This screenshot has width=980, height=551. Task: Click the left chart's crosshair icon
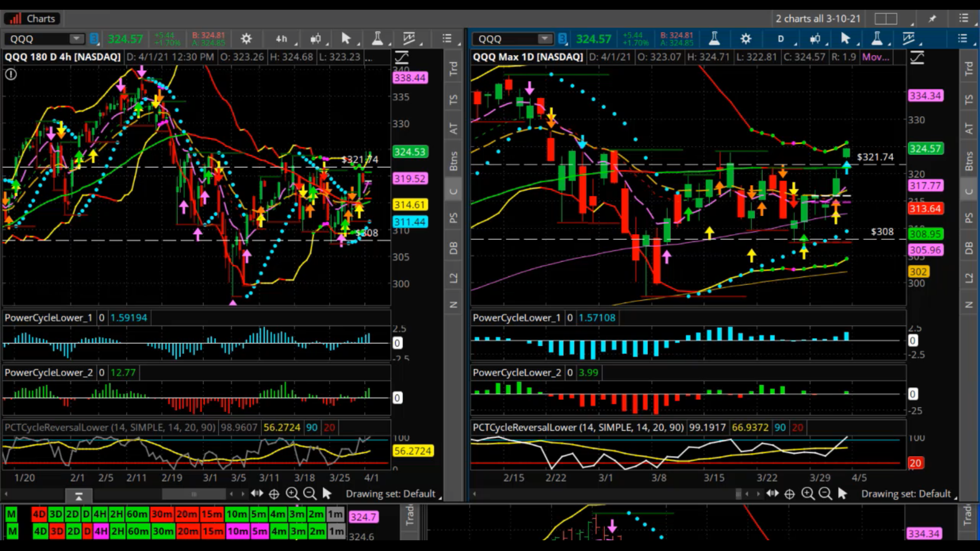274,494
